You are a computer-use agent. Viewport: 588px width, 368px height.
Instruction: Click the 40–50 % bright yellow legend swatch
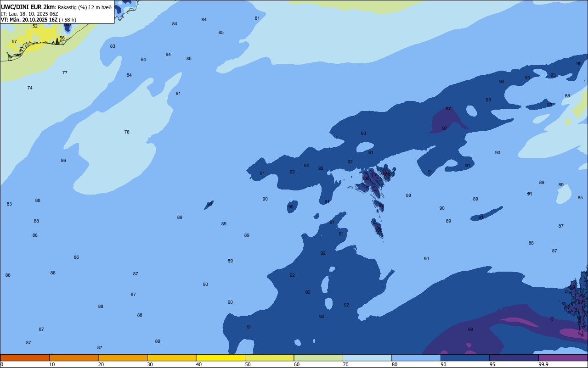click(220, 357)
